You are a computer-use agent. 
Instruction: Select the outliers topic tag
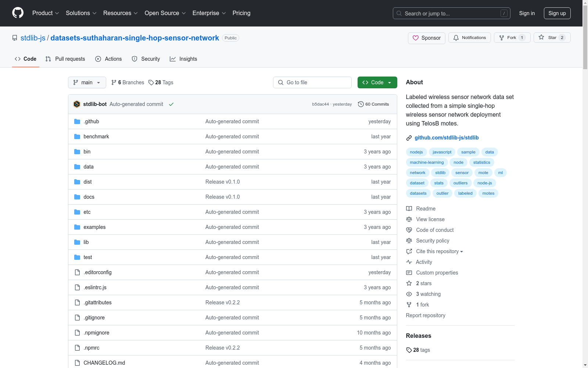tap(460, 183)
